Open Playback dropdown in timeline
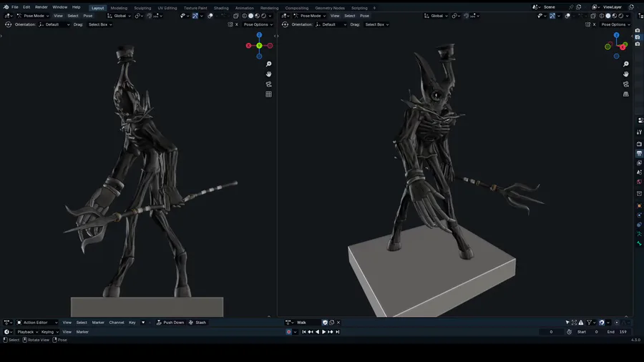 pyautogui.click(x=27, y=332)
